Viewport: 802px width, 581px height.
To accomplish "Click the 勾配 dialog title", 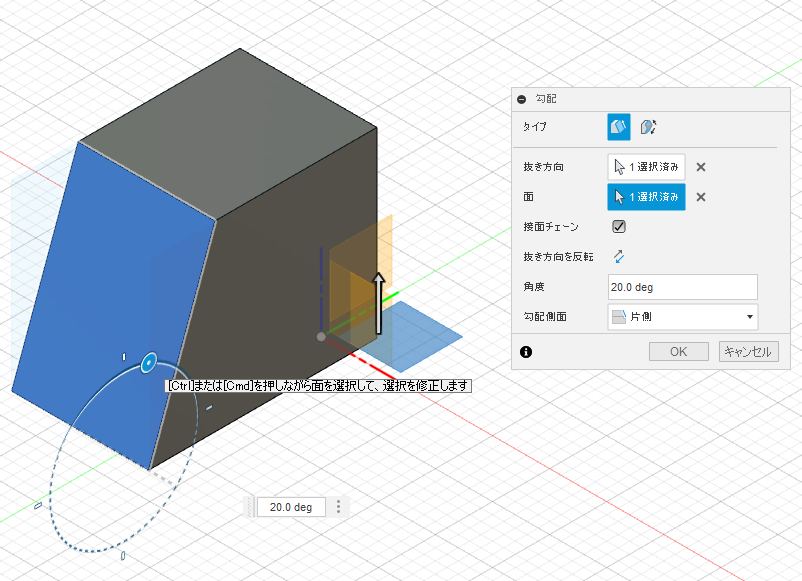I will tap(546, 99).
